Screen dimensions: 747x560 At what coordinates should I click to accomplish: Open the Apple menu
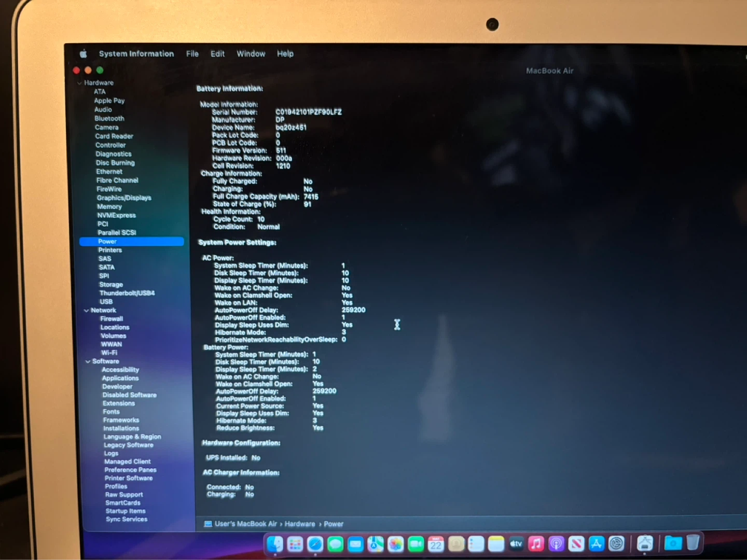83,53
